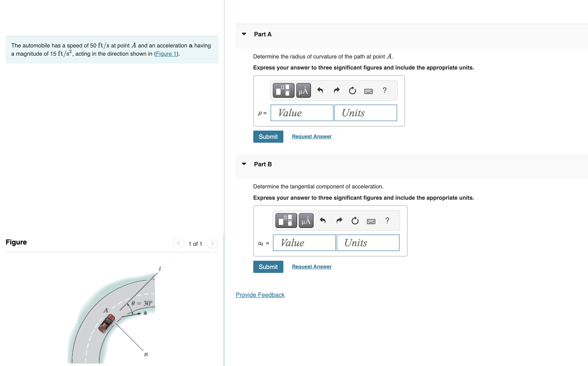Click the help question mark in Part B toolbar

click(x=387, y=220)
